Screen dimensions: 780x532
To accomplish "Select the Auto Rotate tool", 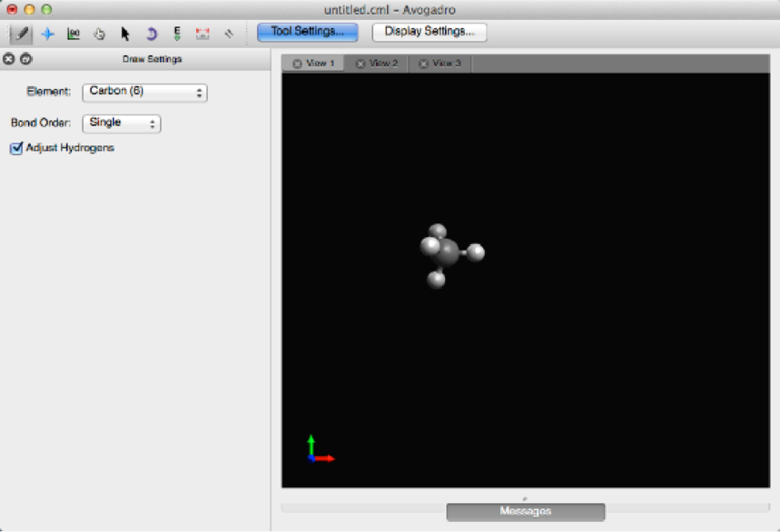I will [152, 34].
